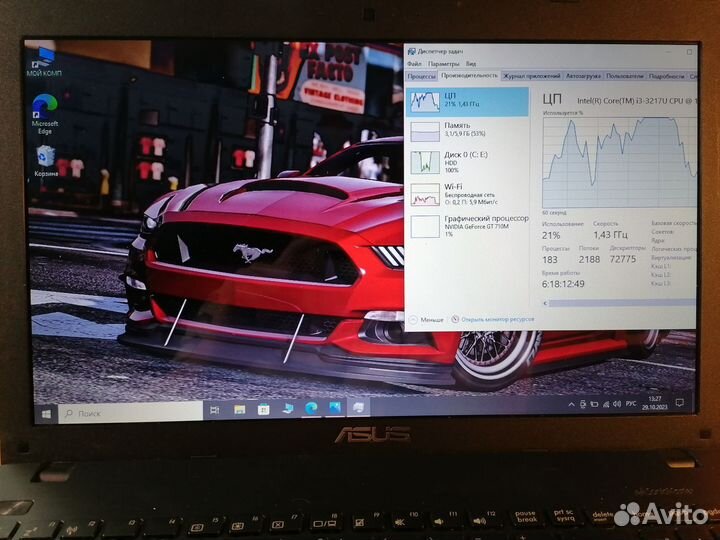
Task: Open Task View on the taskbar
Action: tap(214, 410)
